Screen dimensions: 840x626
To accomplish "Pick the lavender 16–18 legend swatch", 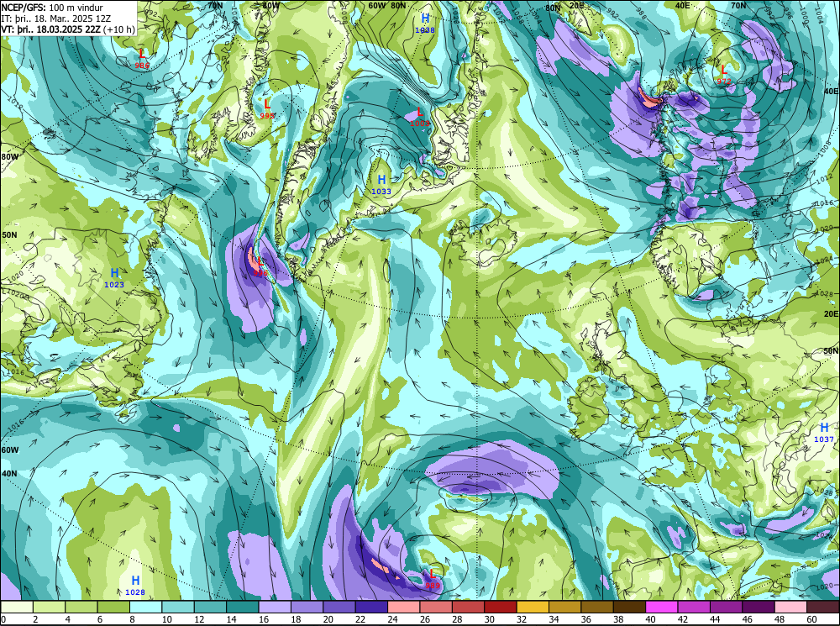I will (x=275, y=607).
